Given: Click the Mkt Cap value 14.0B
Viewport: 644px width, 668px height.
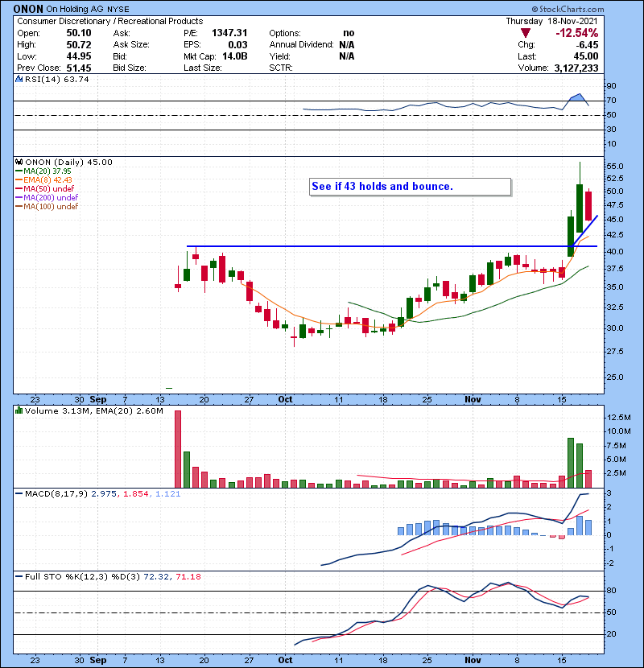Looking at the screenshot, I should click(235, 56).
